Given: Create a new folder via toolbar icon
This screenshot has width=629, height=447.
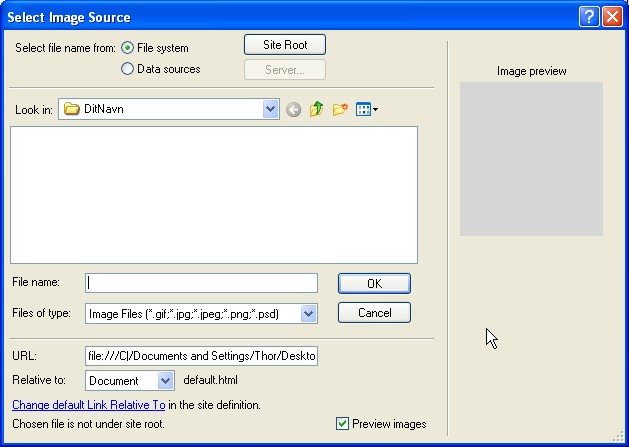Looking at the screenshot, I should pyautogui.click(x=340, y=109).
